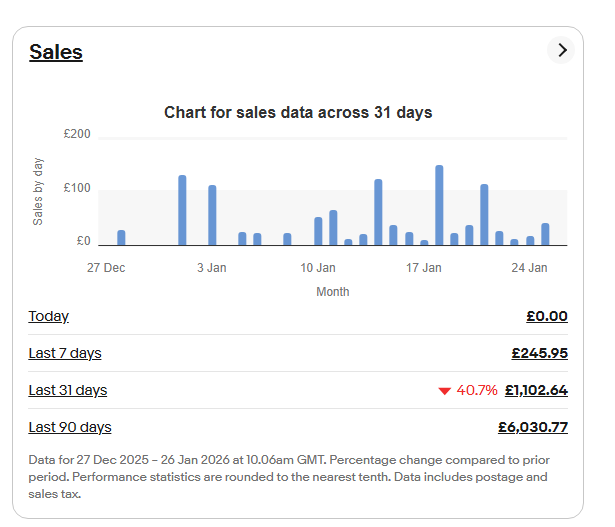Open the Last 90 days link
Viewport: 615px width, 527px height.
pyautogui.click(x=70, y=427)
